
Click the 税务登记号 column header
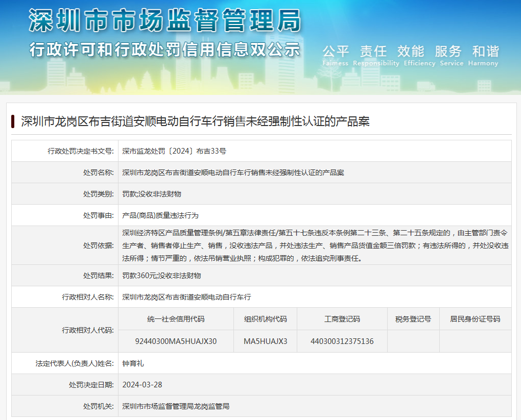(413, 319)
